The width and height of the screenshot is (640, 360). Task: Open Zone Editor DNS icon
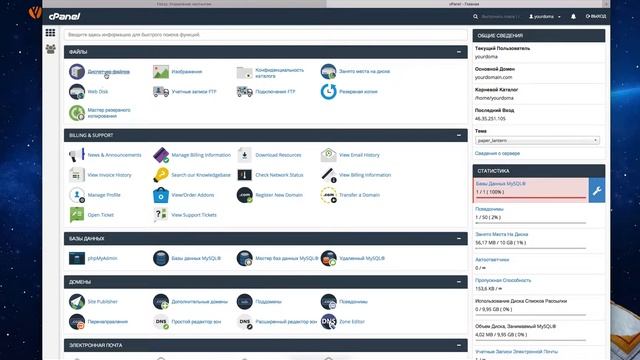click(328, 321)
